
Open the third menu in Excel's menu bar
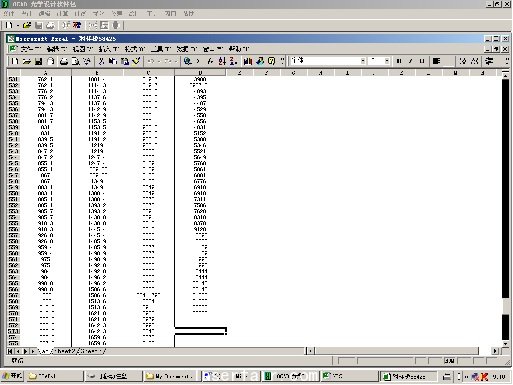(82, 49)
